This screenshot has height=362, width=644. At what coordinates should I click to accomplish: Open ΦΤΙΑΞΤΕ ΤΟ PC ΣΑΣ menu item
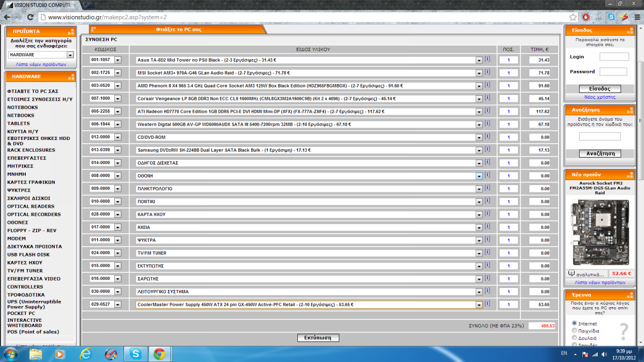33,91
